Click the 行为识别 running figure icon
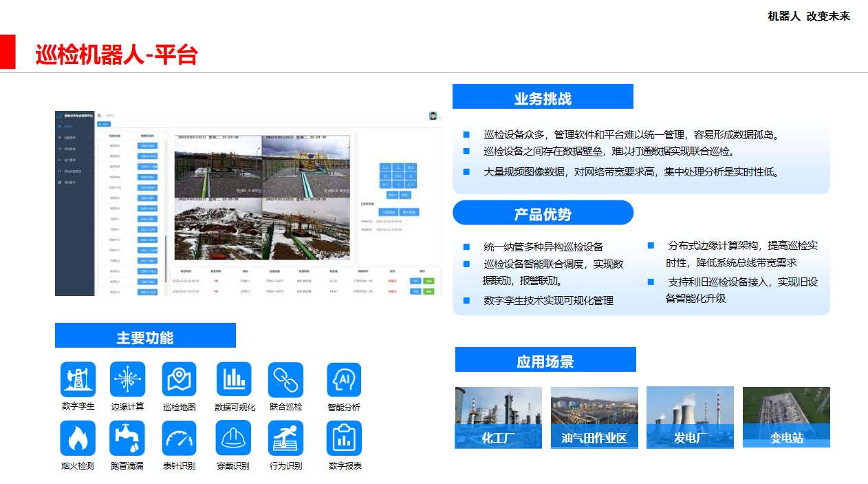 (285, 438)
